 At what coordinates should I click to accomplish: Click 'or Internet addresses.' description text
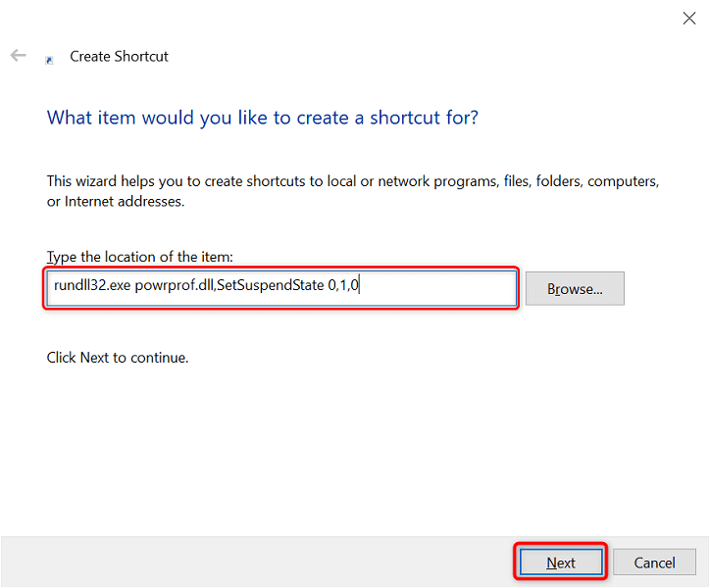tap(116, 202)
